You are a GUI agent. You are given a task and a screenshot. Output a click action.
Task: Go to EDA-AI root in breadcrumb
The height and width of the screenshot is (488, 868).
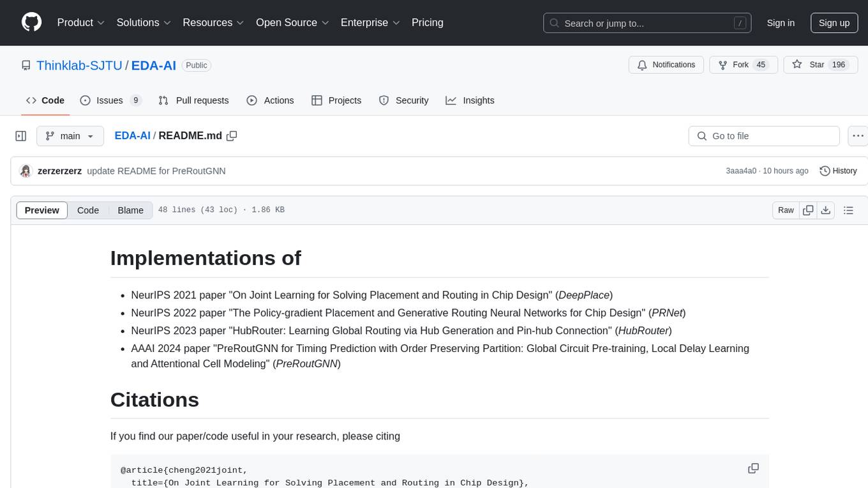(x=132, y=135)
